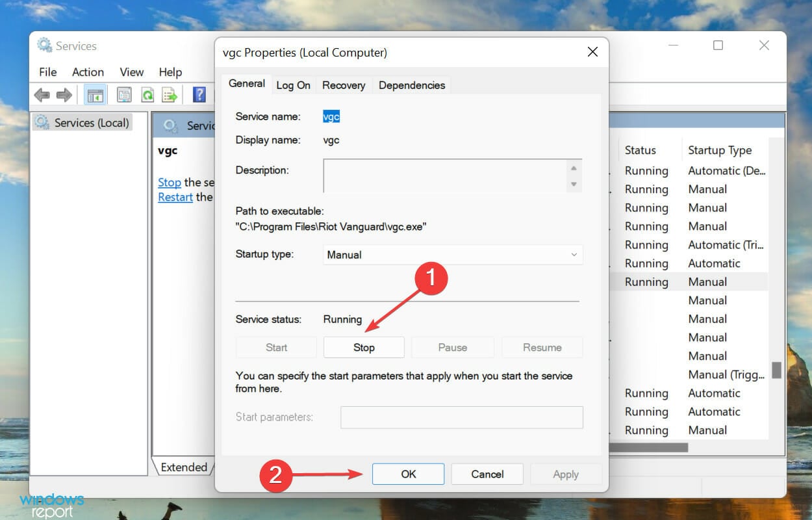
Task: Click the Startup Type column header
Action: pyautogui.click(x=720, y=150)
